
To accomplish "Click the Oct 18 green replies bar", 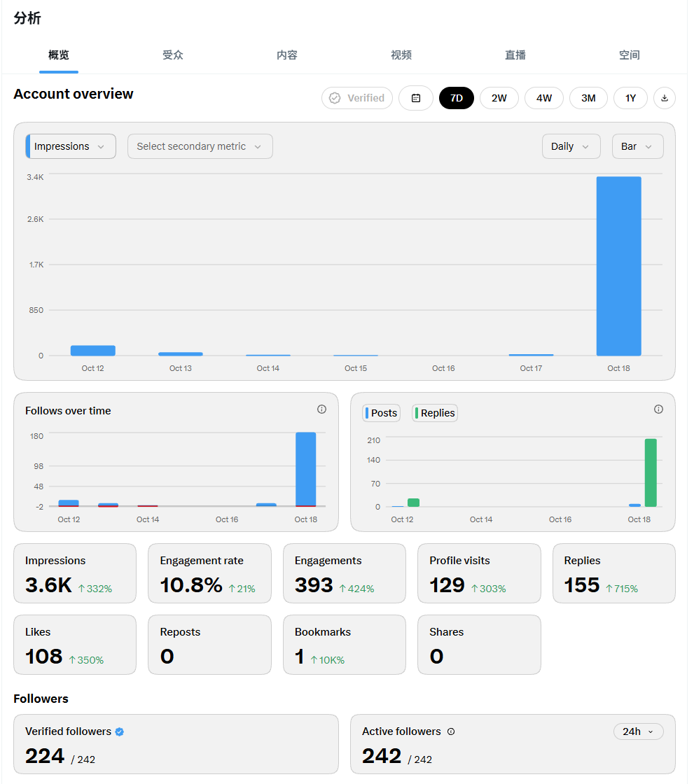I will coord(651,472).
